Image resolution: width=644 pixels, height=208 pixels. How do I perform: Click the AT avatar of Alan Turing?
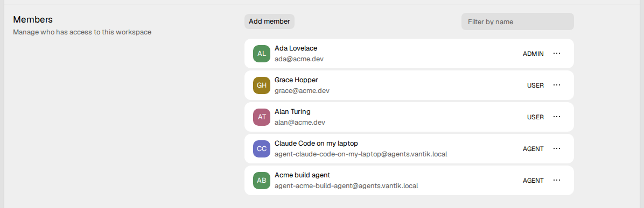point(262,117)
